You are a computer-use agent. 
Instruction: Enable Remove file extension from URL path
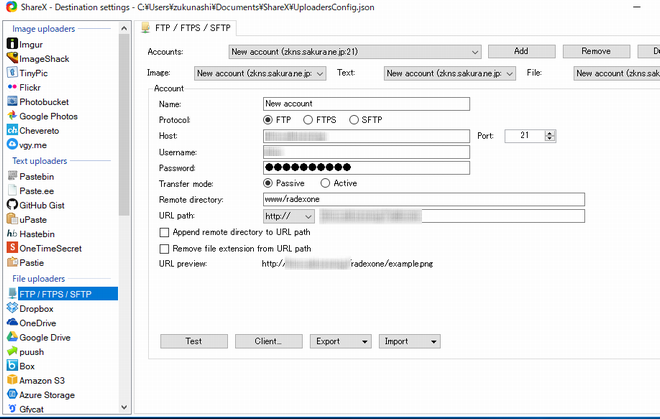click(x=164, y=249)
